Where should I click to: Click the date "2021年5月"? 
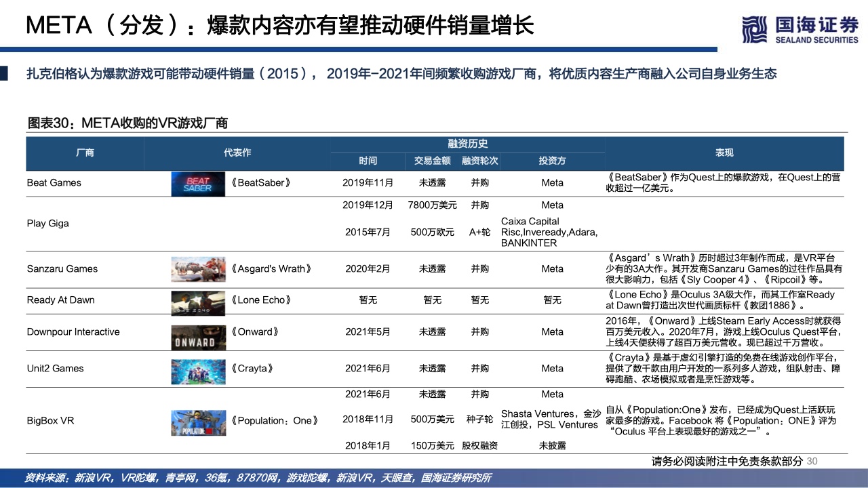coord(368,332)
